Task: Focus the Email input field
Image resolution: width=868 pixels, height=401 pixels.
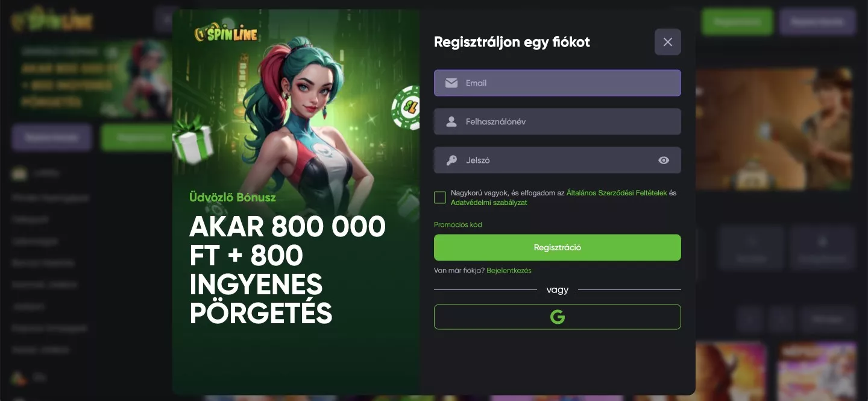Action: pyautogui.click(x=558, y=83)
